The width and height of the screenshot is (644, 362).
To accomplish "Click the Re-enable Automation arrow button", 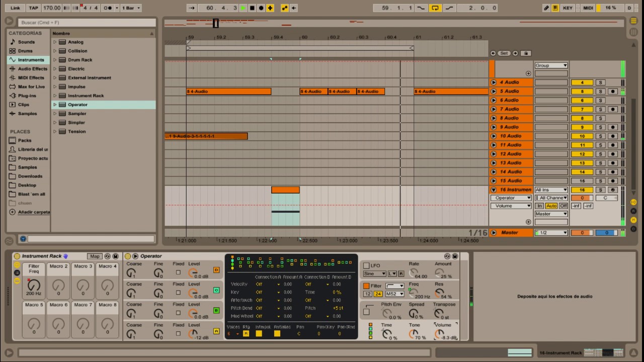I will tap(294, 8).
